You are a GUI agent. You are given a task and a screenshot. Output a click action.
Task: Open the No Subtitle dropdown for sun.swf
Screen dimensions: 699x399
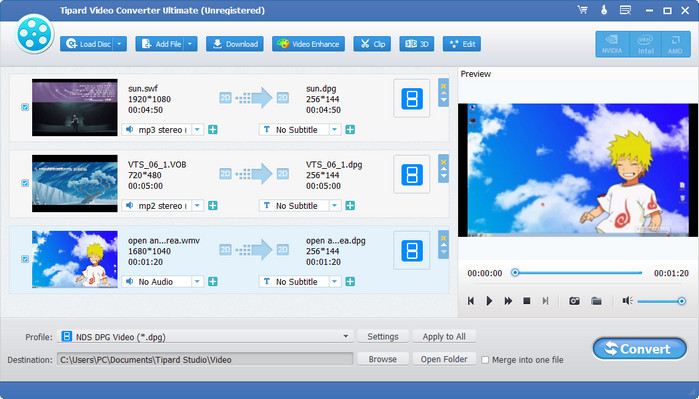pyautogui.click(x=335, y=130)
